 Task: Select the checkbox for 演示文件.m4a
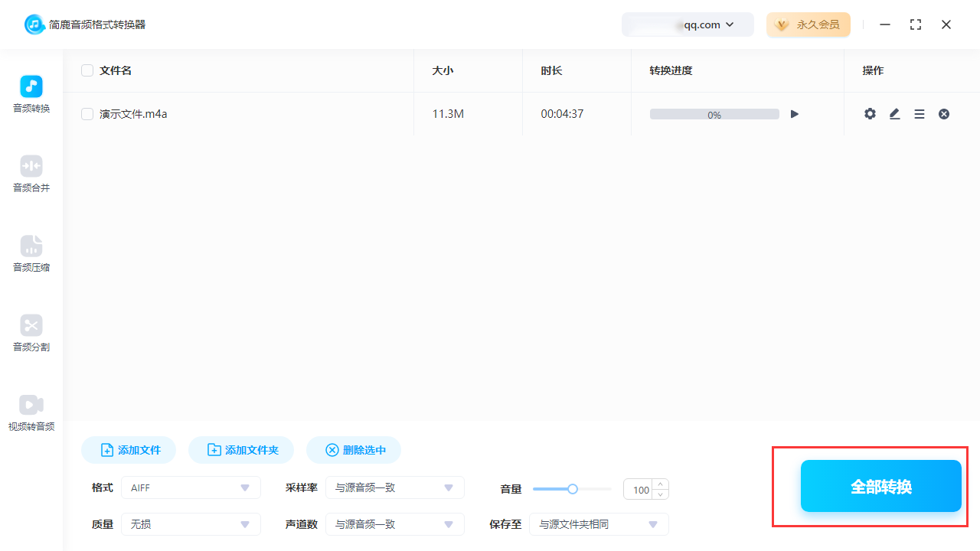pos(87,113)
